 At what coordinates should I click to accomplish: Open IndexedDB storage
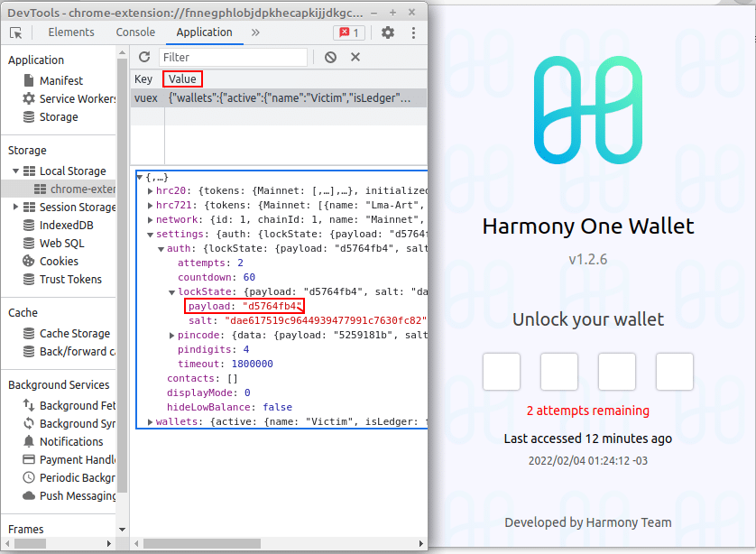[x=66, y=226]
